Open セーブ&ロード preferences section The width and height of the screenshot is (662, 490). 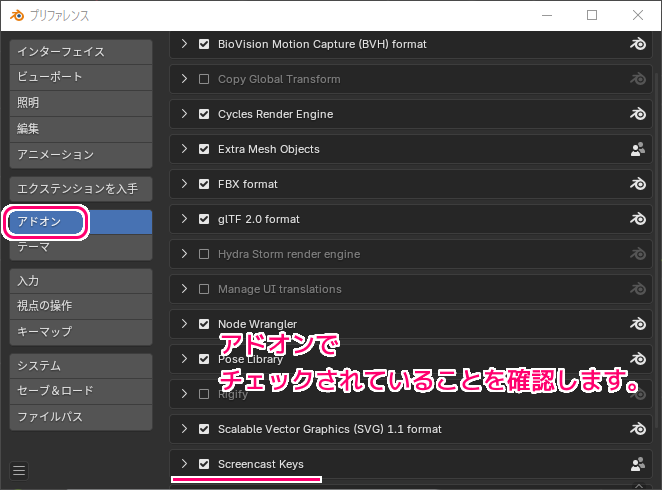coord(81,391)
